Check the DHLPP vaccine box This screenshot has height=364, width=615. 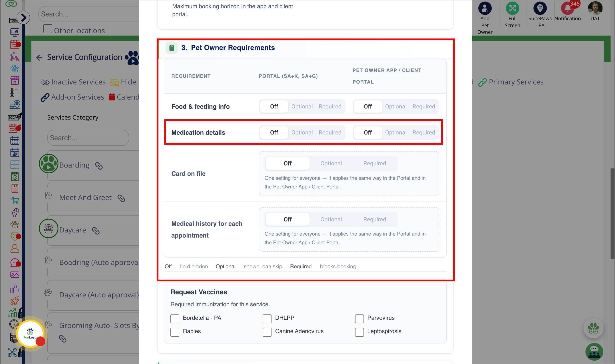[x=267, y=319]
